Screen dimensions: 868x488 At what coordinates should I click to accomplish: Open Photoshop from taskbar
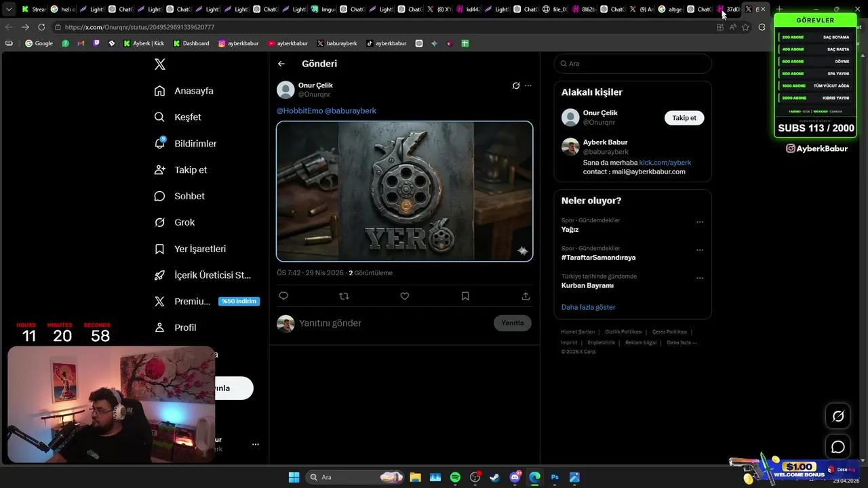pos(555,477)
